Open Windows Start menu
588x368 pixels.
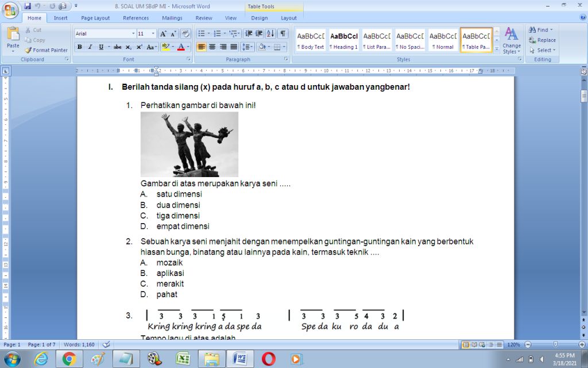coord(13,359)
